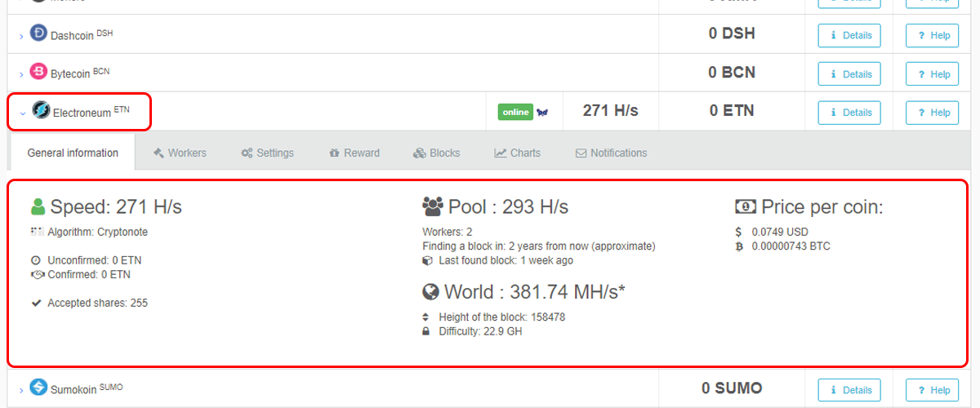Collapse the Electroneum row
Screen dimensions: 980x408
click(22, 113)
